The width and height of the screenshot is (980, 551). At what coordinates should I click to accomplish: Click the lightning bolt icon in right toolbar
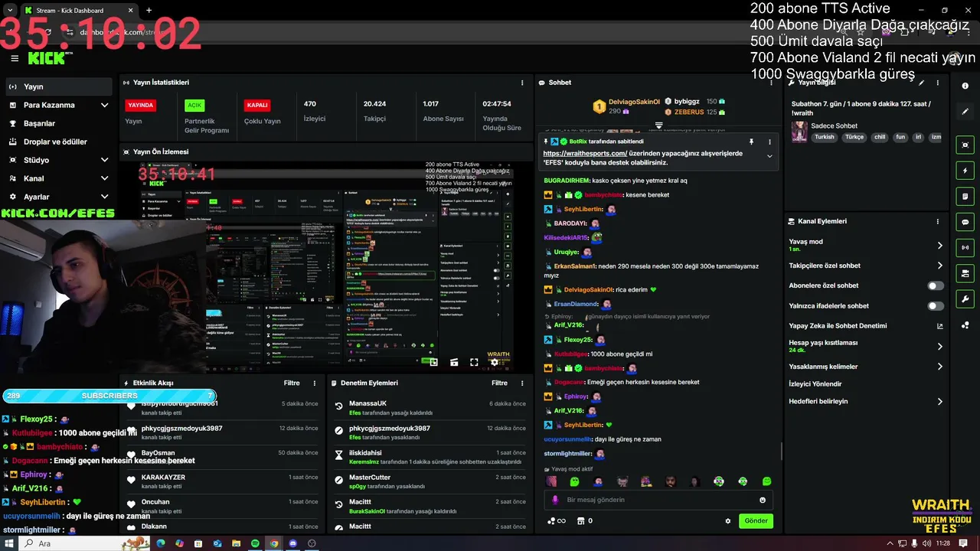(x=965, y=171)
